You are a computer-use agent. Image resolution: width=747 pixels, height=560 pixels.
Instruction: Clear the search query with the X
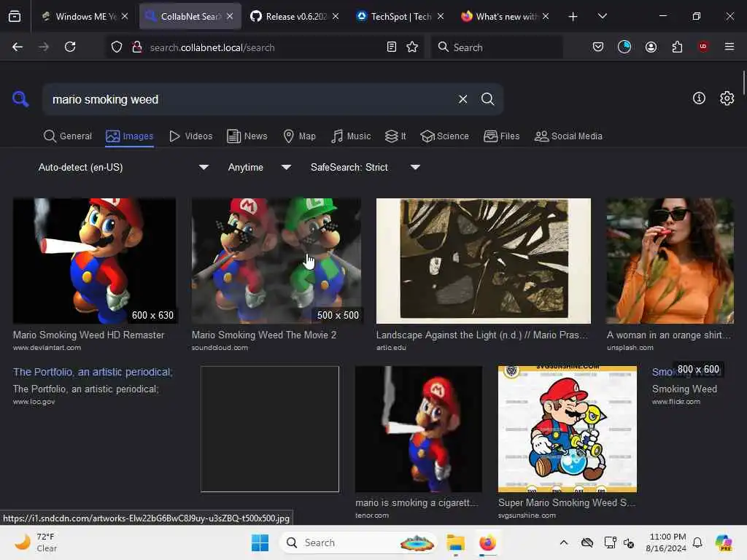tap(462, 99)
